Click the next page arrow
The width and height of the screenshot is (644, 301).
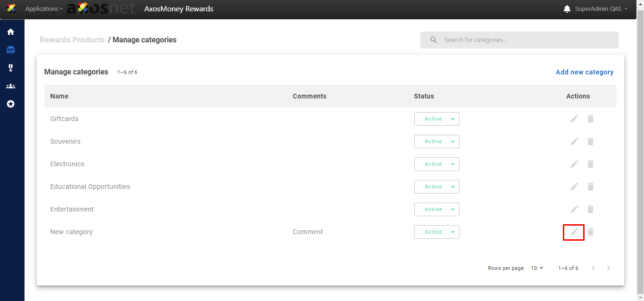click(x=609, y=268)
